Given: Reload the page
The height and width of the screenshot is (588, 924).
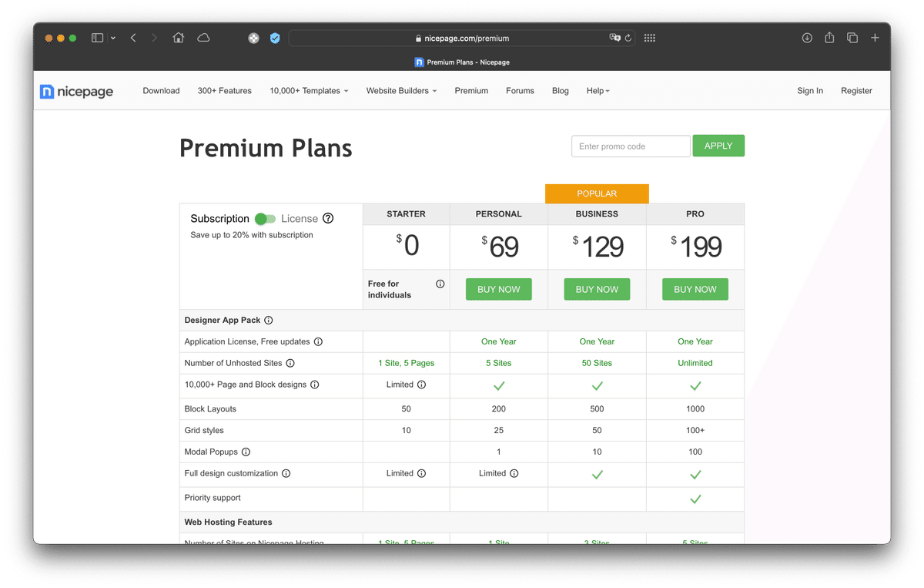Looking at the screenshot, I should 628,38.
